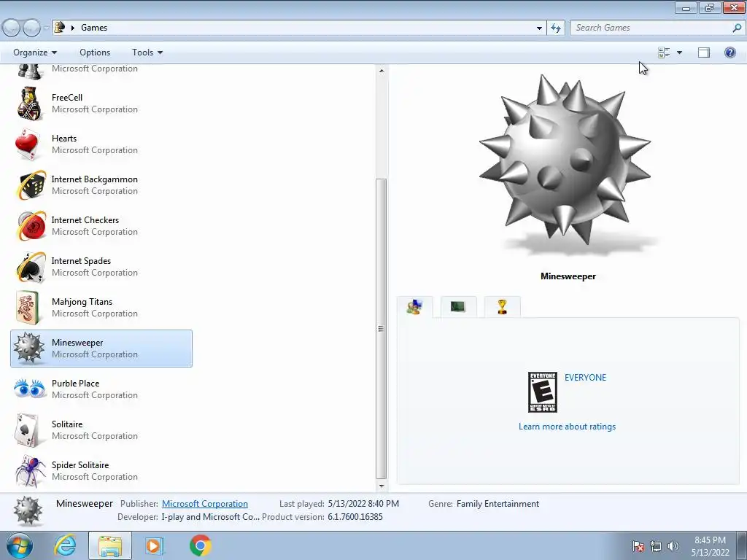Image resolution: width=747 pixels, height=560 pixels.
Task: Click the Purble Place eyes icon
Action: (29, 389)
